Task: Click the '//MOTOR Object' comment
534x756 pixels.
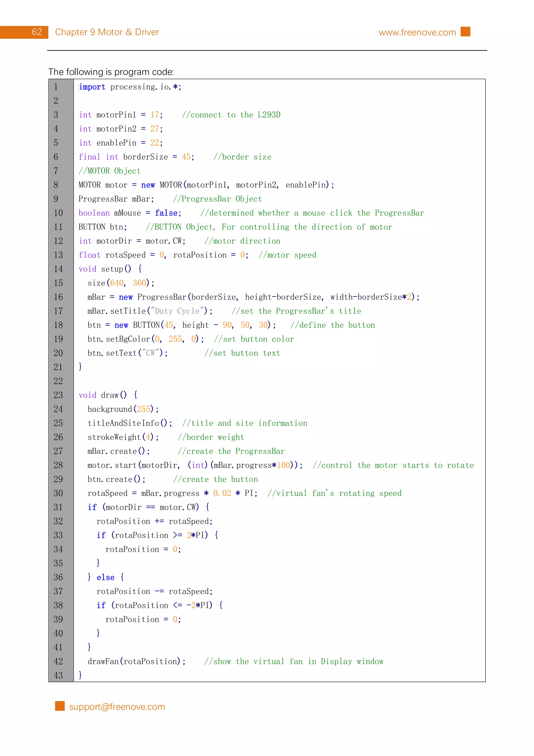Action: tap(110, 171)
